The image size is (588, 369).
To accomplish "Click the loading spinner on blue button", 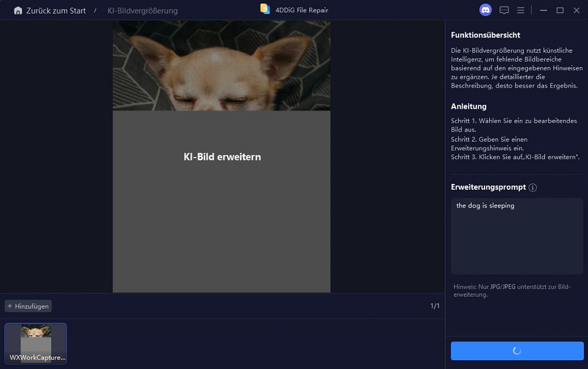I will tap(517, 351).
